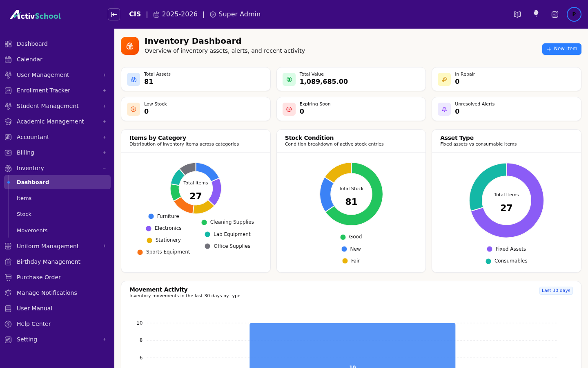The image size is (588, 368).
Task: Collapse the Inventory menu minus sign
Action: [104, 168]
